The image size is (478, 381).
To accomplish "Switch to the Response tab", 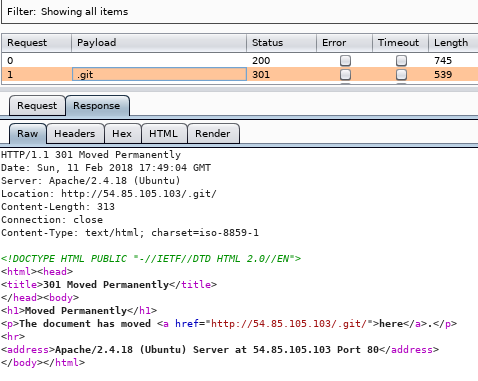I will [97, 106].
